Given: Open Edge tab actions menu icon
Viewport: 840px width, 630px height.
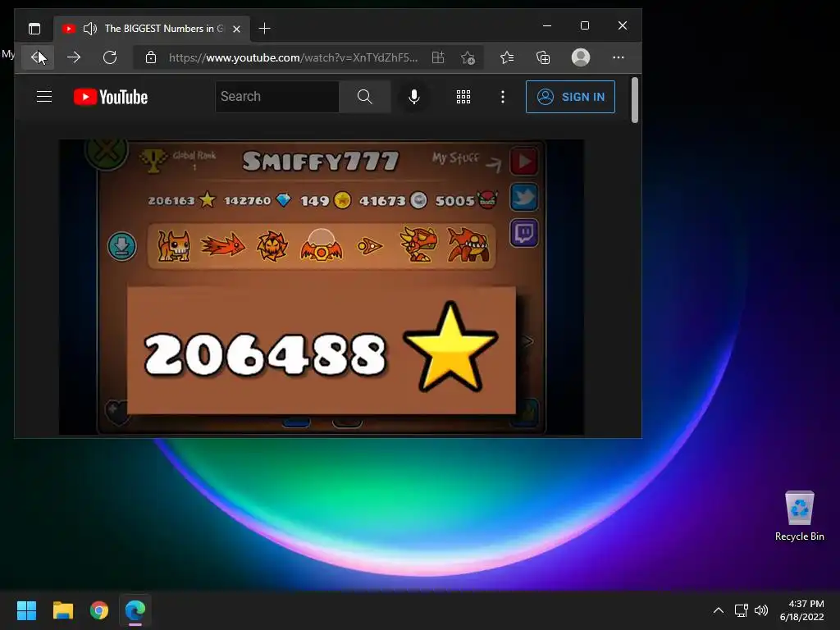Looking at the screenshot, I should point(34,29).
